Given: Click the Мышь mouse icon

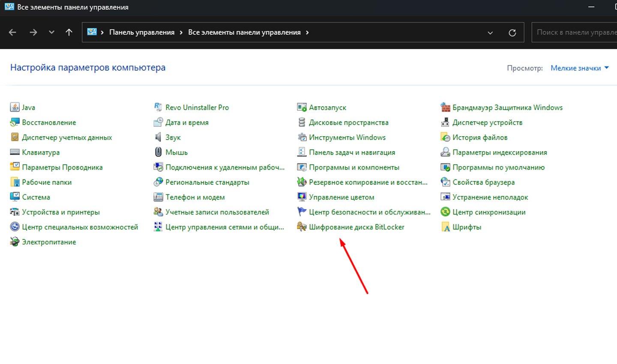Looking at the screenshot, I should pyautogui.click(x=158, y=152).
